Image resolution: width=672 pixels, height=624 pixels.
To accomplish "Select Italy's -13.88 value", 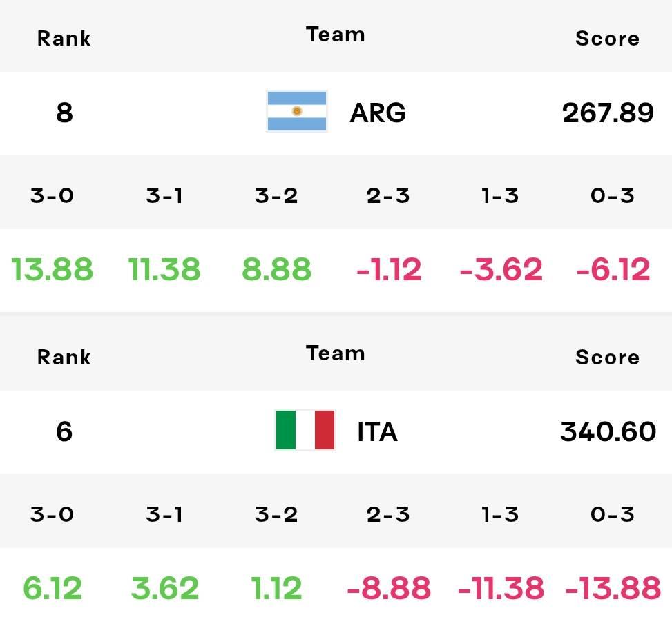I will tap(613, 588).
